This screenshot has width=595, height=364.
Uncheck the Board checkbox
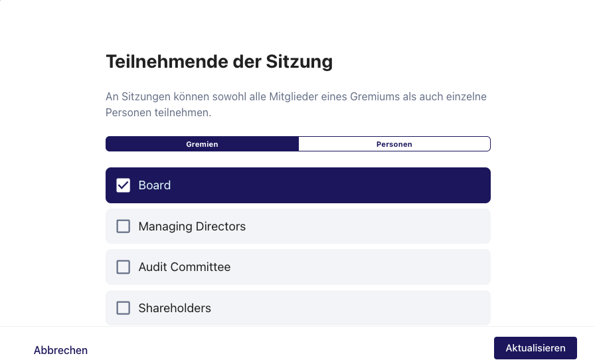point(123,185)
